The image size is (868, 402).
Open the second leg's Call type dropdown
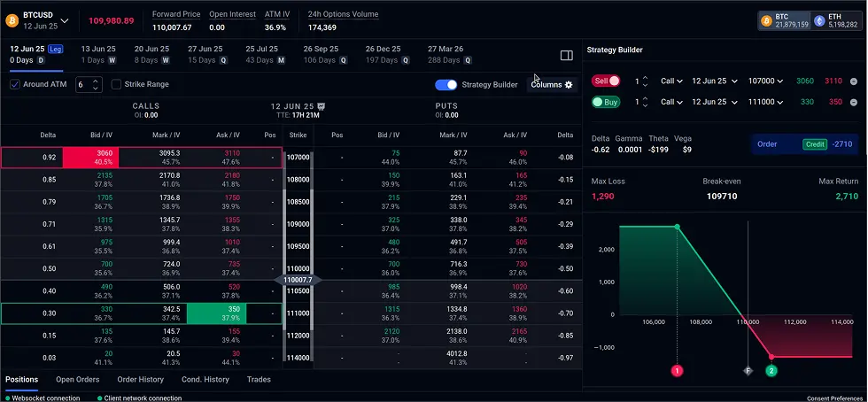[x=671, y=103]
